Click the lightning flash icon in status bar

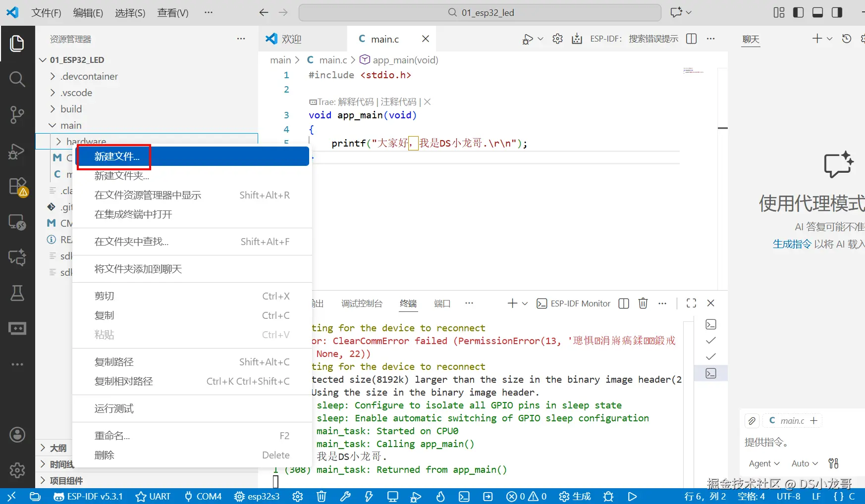point(369,496)
